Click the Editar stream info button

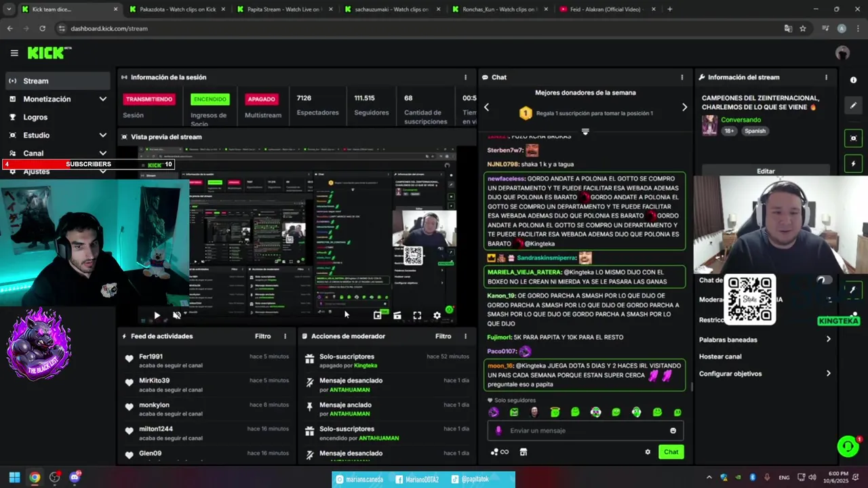point(766,171)
